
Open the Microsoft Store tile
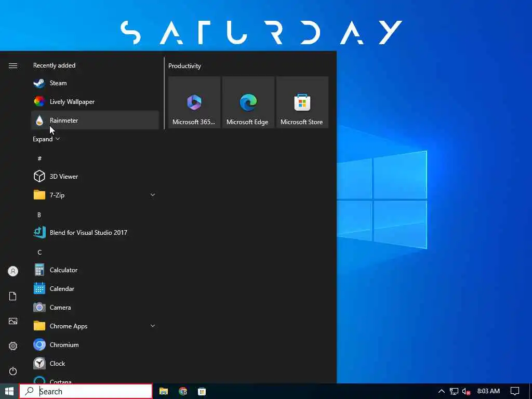tap(302, 102)
